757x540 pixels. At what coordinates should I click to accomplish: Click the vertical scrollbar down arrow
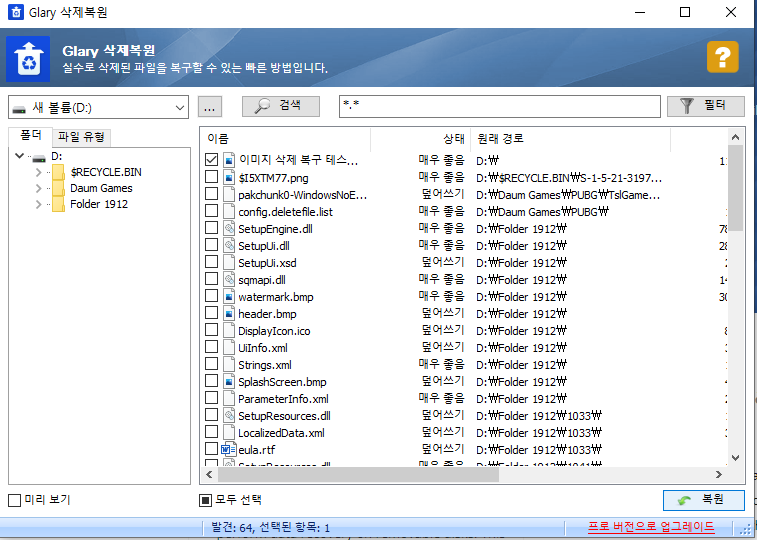pyautogui.click(x=735, y=457)
